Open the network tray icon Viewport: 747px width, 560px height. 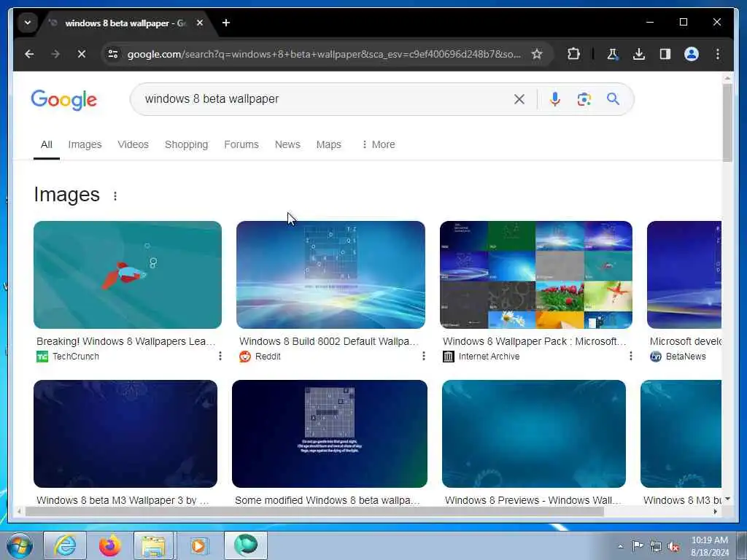(x=656, y=547)
